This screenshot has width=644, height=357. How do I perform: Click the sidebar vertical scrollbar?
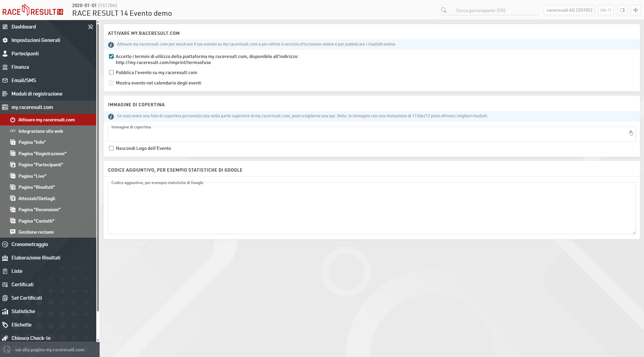click(x=98, y=168)
